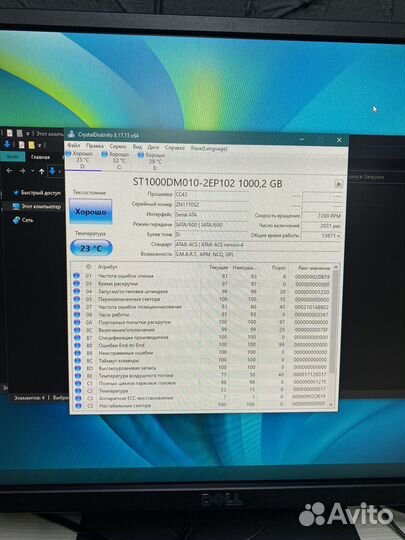This screenshot has width=405, height=540.
Task: Click the status icon of attribute 0A
Action: [77, 322]
